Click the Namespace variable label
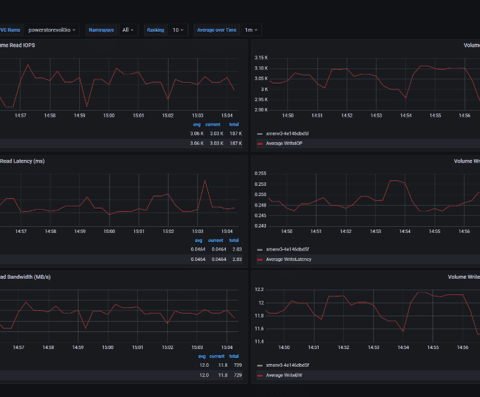Viewport: 480px width, 397px height. pyautogui.click(x=101, y=30)
